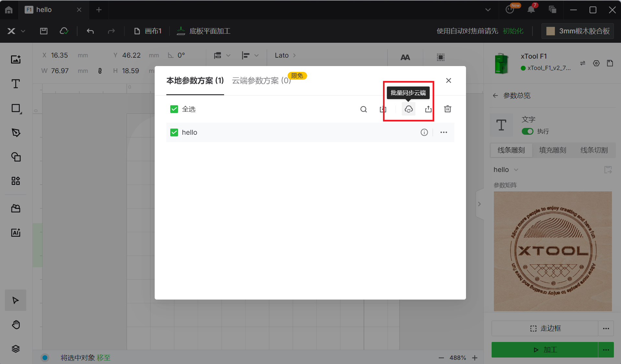Open the layers icon at bottom left
The height and width of the screenshot is (364, 621).
click(x=16, y=348)
